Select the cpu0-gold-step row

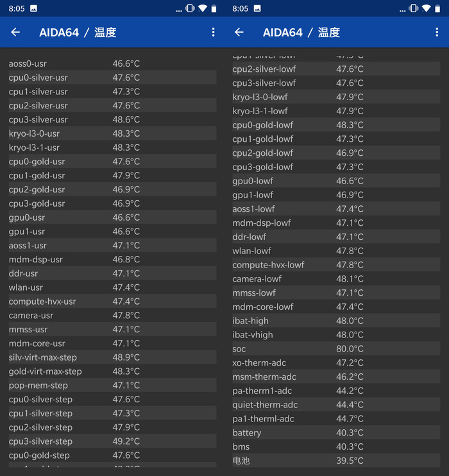(x=112, y=455)
